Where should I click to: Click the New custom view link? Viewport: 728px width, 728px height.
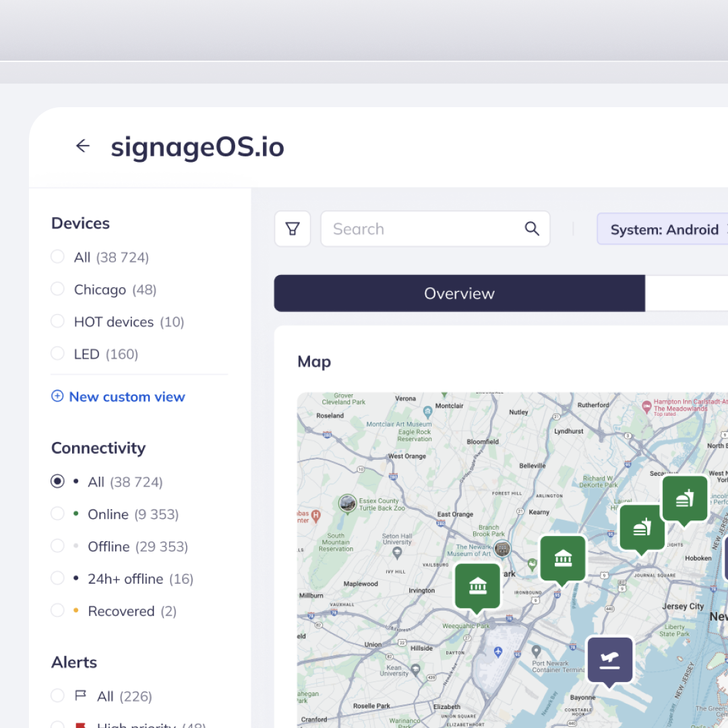point(127,397)
